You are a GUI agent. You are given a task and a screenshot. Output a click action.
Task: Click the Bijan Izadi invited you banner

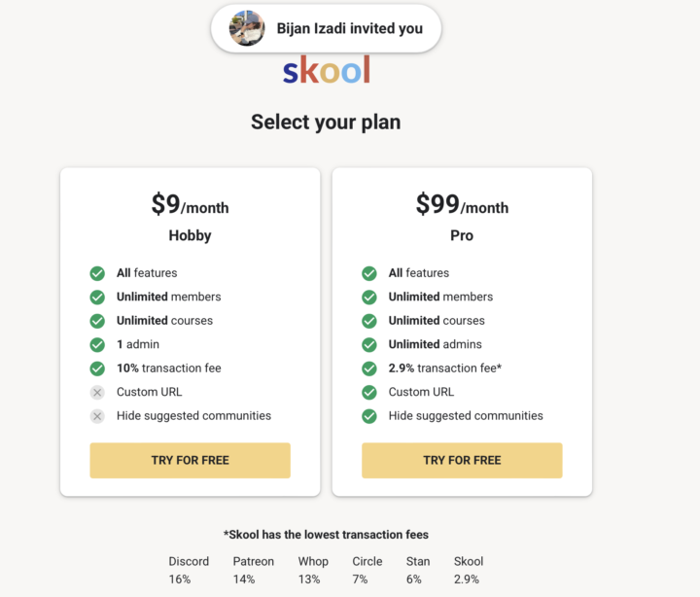pos(326,28)
